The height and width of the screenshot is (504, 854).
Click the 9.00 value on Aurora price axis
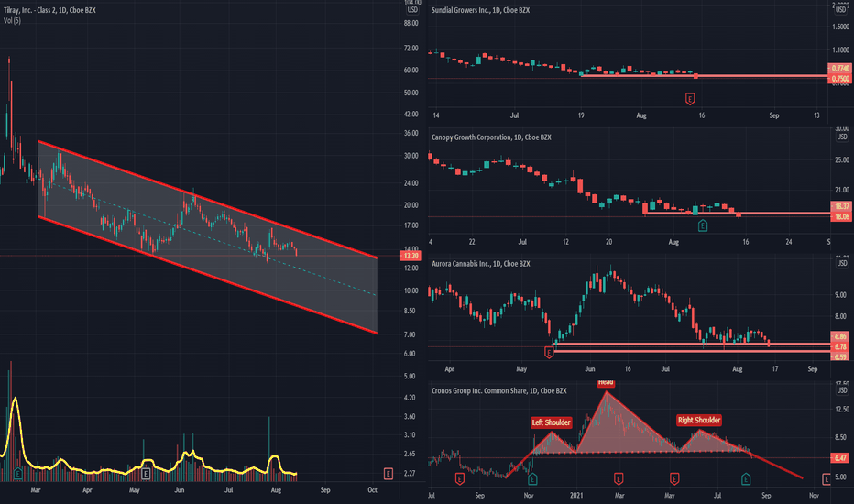pyautogui.click(x=841, y=295)
